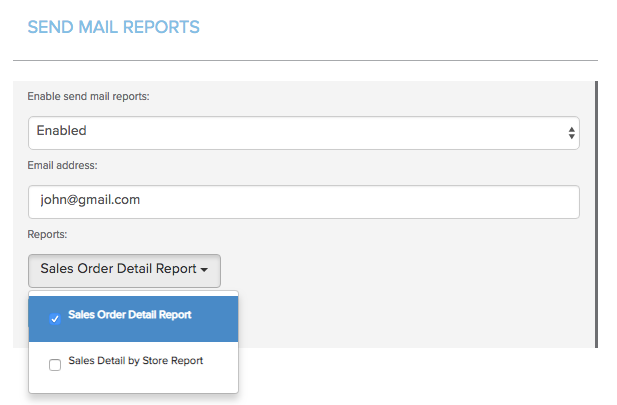Click the up-down arrows on Enabled select
Screen dimensions: 617x405
571,132
